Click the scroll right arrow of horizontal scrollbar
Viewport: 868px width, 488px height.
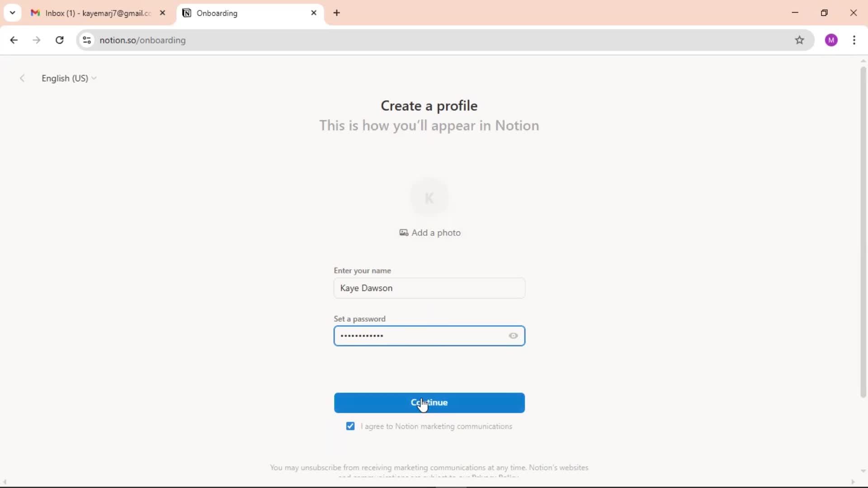[x=854, y=482]
